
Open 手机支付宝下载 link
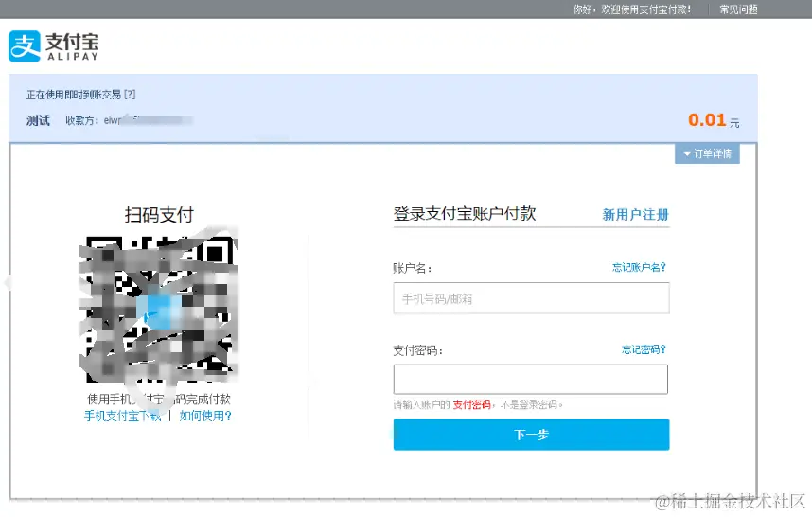click(123, 416)
